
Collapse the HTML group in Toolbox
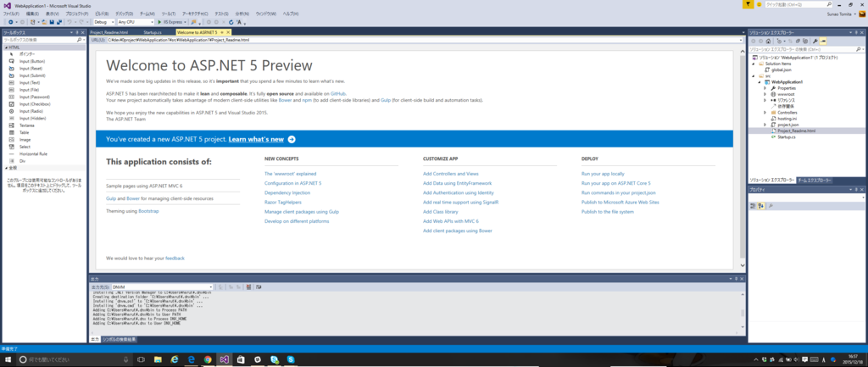coord(6,47)
